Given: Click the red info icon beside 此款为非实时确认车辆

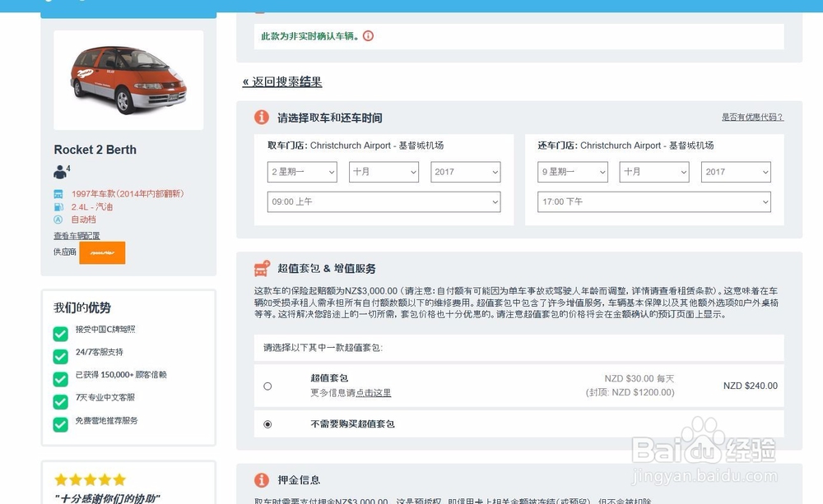Looking at the screenshot, I should click(369, 36).
